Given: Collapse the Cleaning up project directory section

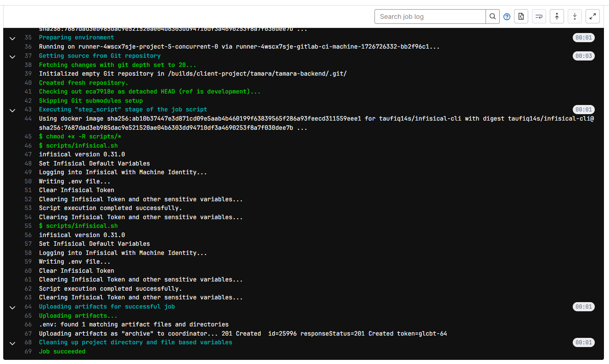Looking at the screenshot, I should pos(12,343).
